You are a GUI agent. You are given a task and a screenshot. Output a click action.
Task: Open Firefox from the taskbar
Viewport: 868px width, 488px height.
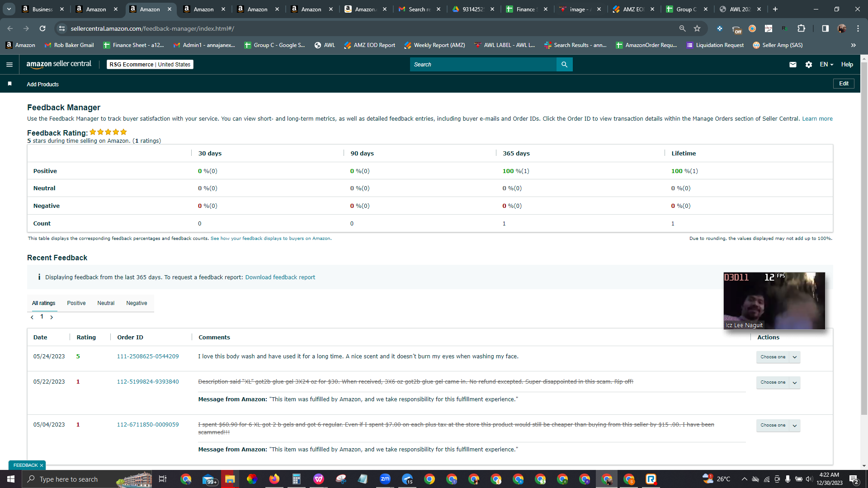[274, 479]
